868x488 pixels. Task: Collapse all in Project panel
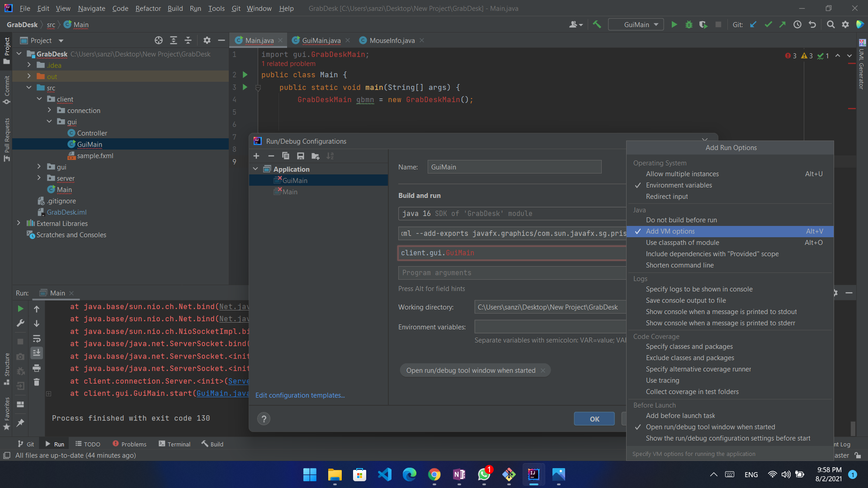[x=188, y=41]
